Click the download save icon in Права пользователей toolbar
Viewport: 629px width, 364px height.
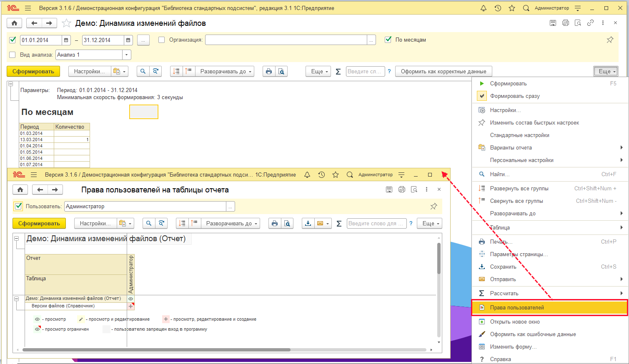click(x=308, y=223)
